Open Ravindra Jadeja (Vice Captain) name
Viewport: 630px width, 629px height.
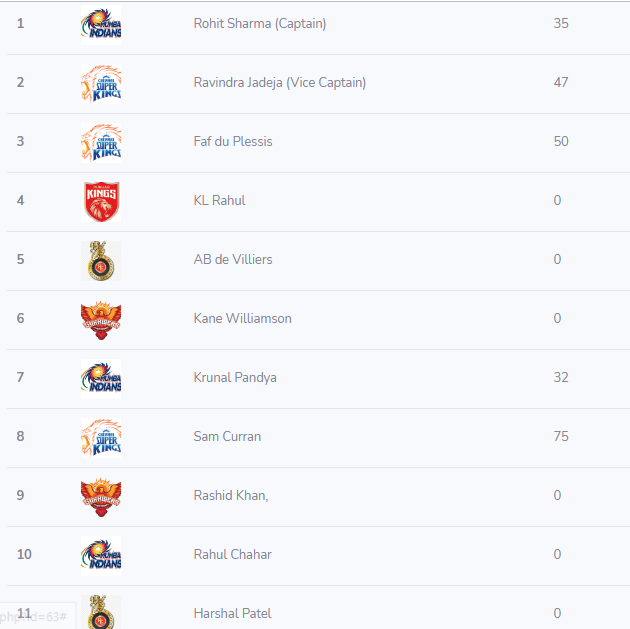coord(280,83)
